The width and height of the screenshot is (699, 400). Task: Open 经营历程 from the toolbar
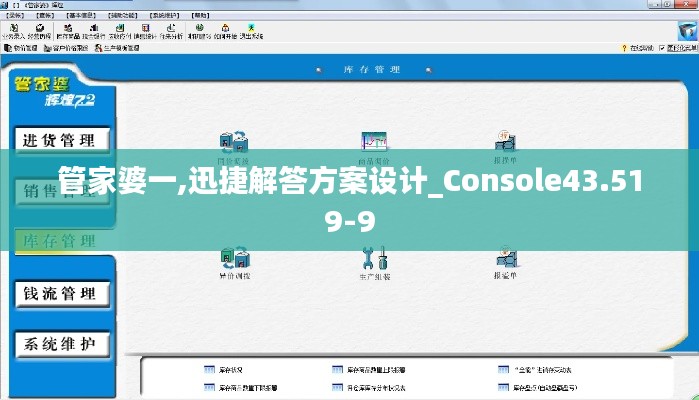coord(39,31)
